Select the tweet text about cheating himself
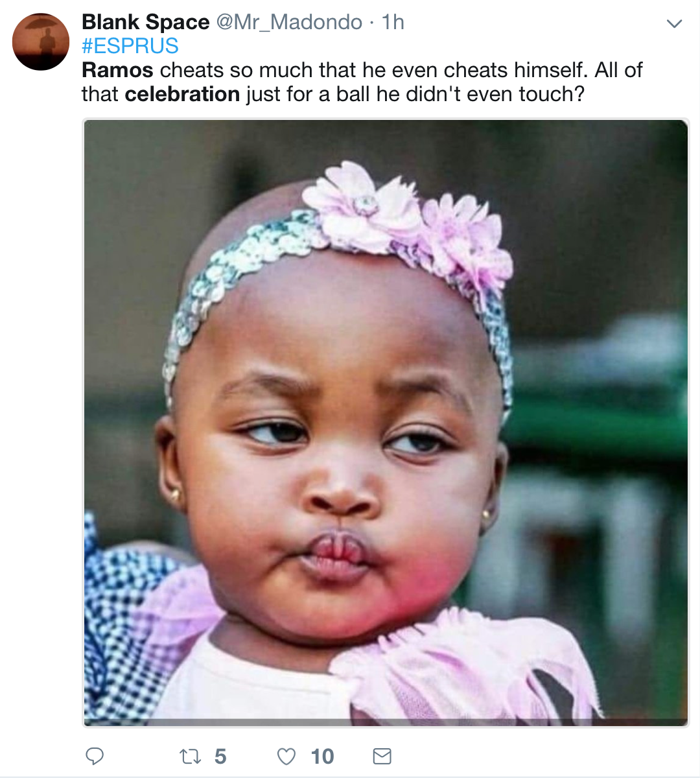The width and height of the screenshot is (700, 778). coord(362,82)
